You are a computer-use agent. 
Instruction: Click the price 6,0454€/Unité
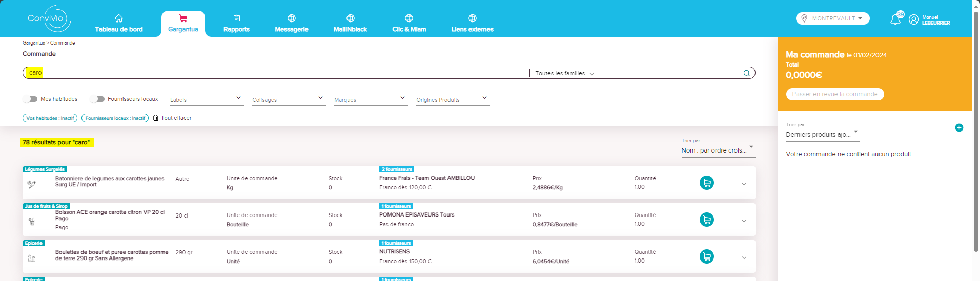pyautogui.click(x=550, y=262)
